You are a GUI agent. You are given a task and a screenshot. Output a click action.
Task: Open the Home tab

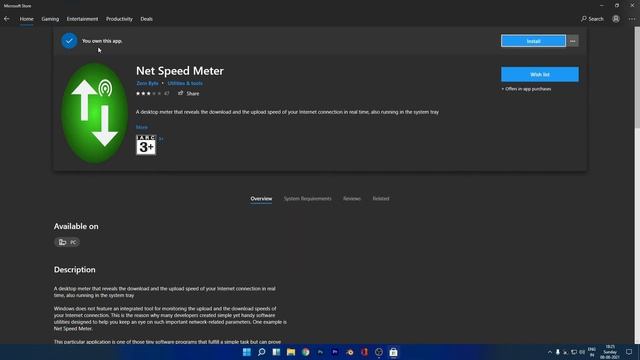pos(27,19)
